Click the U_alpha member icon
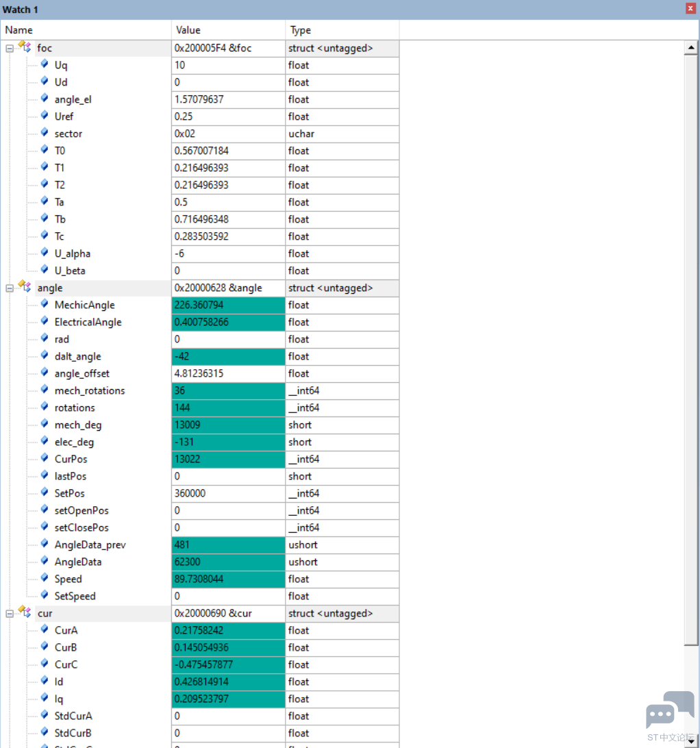Screen dimensions: 700x748 click(45, 252)
